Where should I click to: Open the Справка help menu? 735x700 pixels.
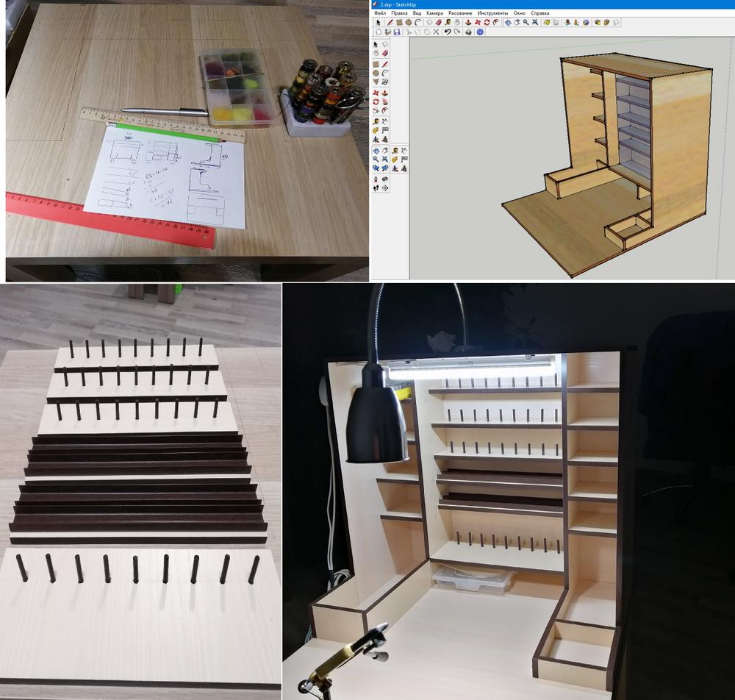click(539, 13)
